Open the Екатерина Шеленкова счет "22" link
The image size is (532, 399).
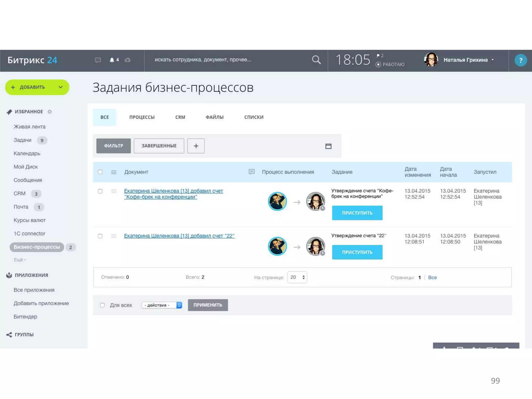[x=179, y=236]
